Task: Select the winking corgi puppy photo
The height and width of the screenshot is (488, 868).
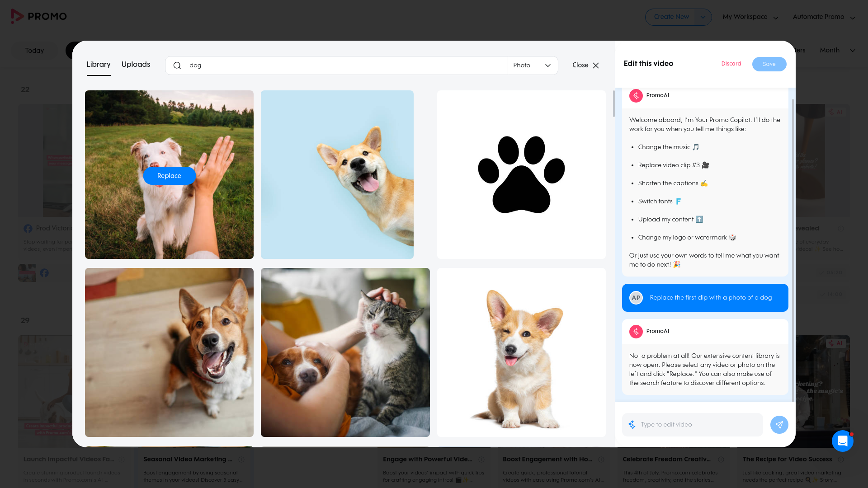Action: pos(521,352)
